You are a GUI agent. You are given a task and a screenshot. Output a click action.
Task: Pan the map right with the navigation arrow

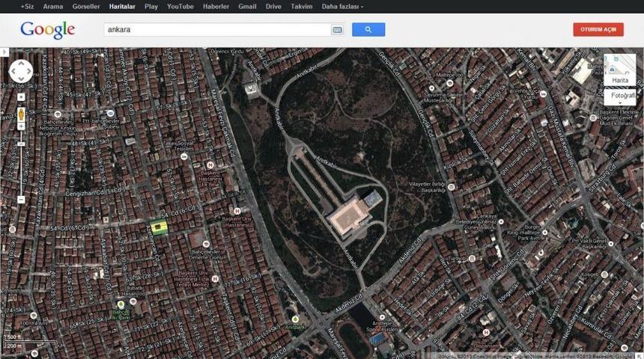28,71
